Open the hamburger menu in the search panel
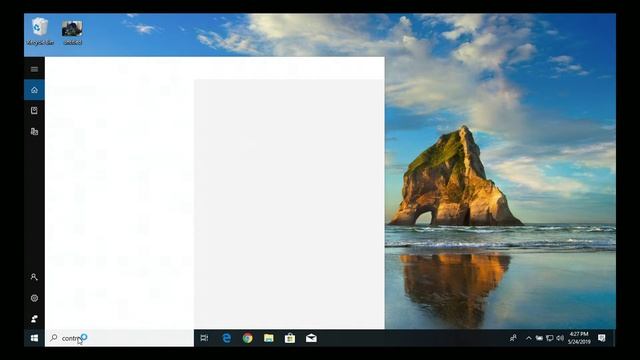Screen dimensions: 640x360 (x=34, y=69)
